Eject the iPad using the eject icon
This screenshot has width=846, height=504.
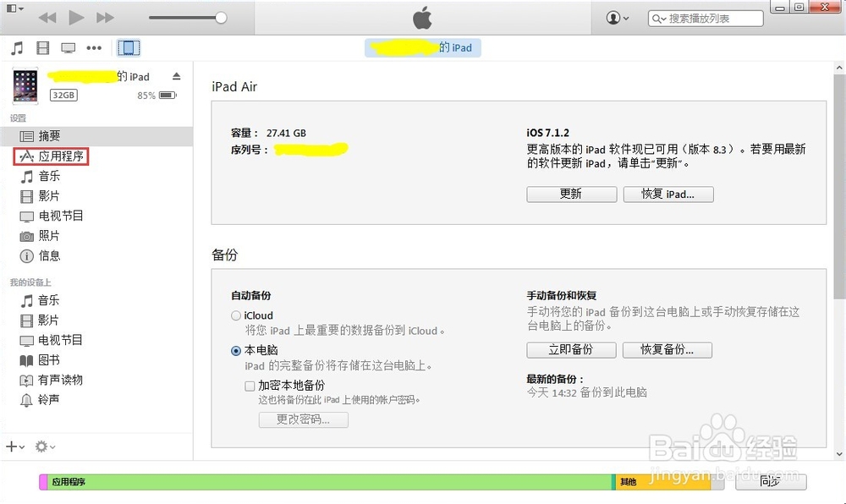pos(177,76)
